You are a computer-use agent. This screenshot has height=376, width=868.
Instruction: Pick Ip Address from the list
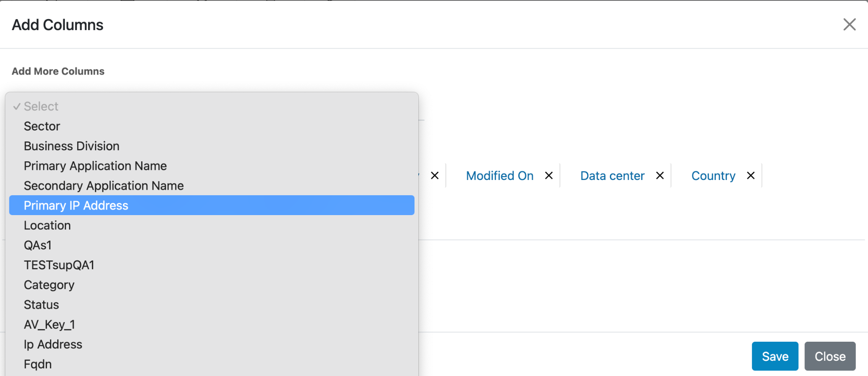click(x=53, y=345)
